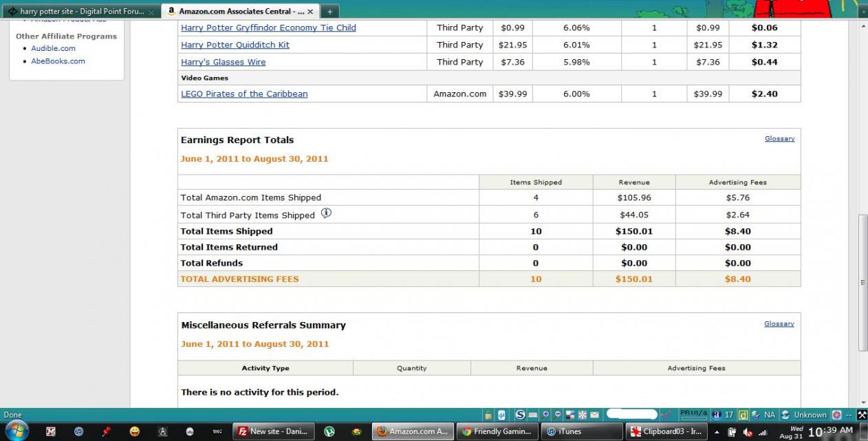This screenshot has width=868, height=441.
Task: Switch to harry potter site Digital Point tab
Action: [81, 12]
